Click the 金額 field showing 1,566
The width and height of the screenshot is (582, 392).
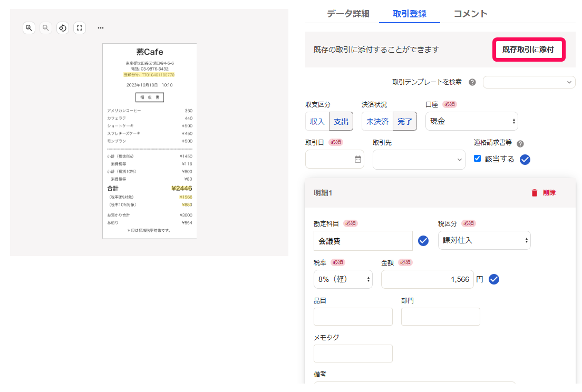click(x=427, y=279)
